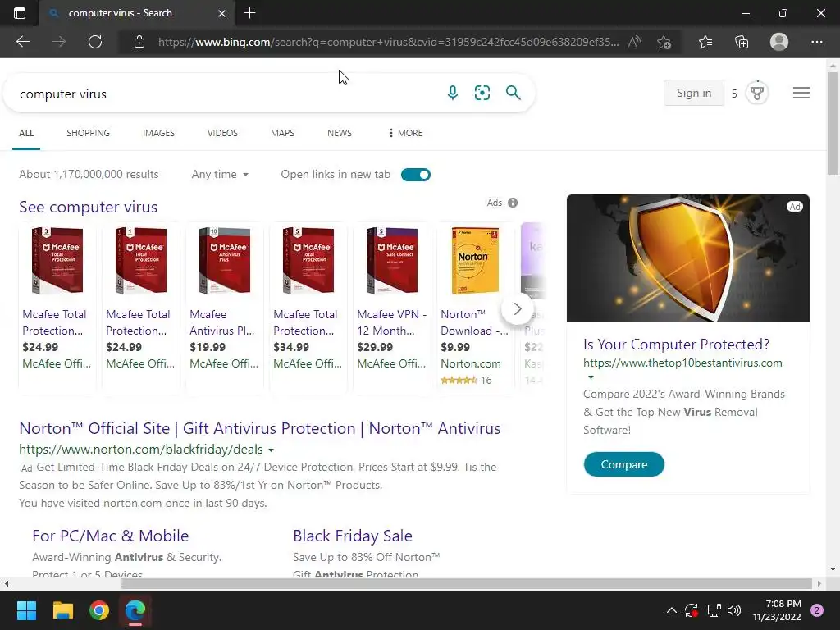Open volume control speaker icon
Image resolution: width=840 pixels, height=630 pixels.
(x=734, y=610)
